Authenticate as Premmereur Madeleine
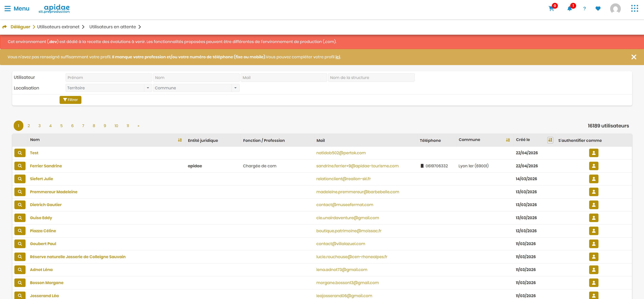 [x=594, y=192]
